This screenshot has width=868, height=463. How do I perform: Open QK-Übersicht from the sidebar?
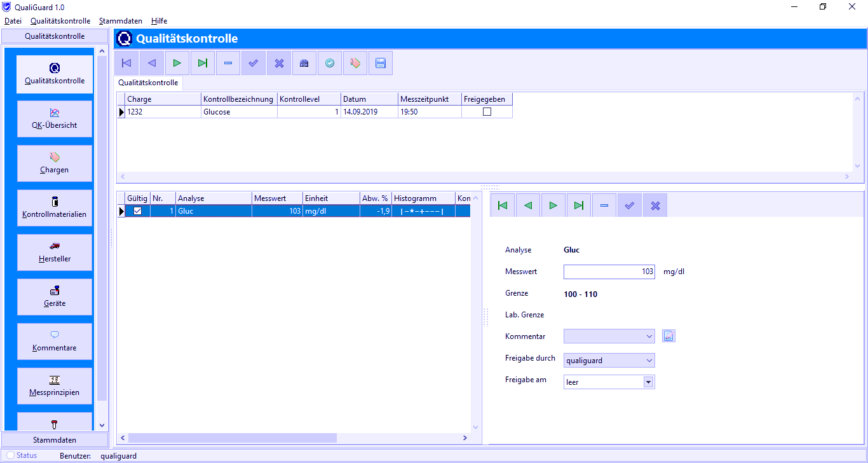coord(55,118)
